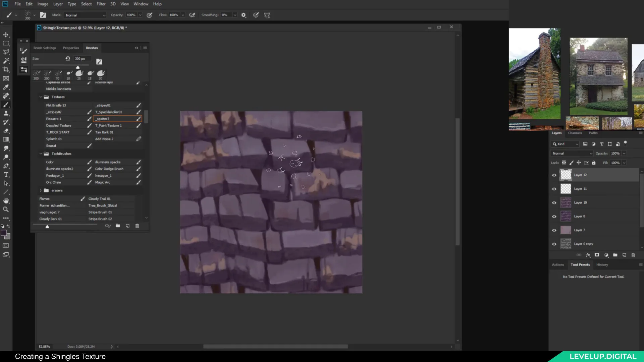
Task: Adjust brush thumbnail size slider
Action: point(65,226)
